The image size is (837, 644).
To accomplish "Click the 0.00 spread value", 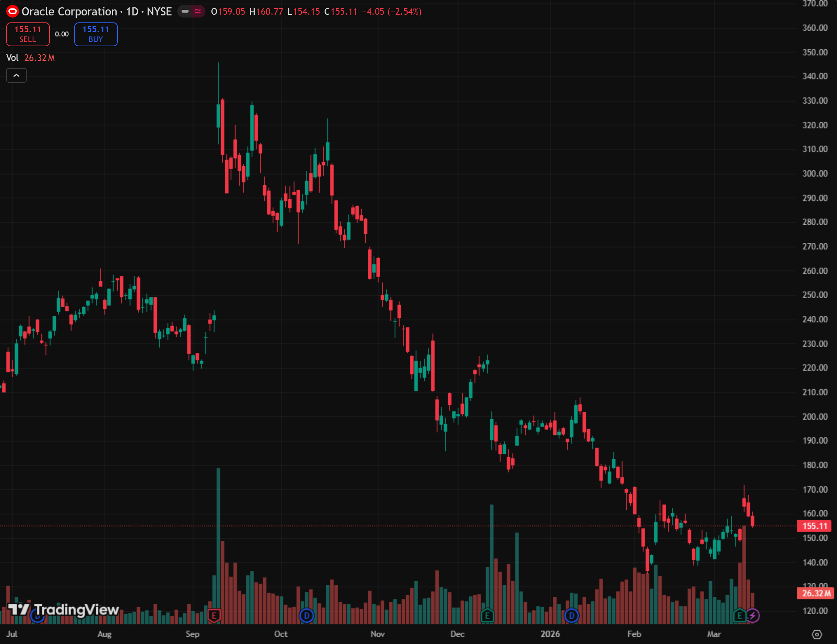I will tap(62, 34).
